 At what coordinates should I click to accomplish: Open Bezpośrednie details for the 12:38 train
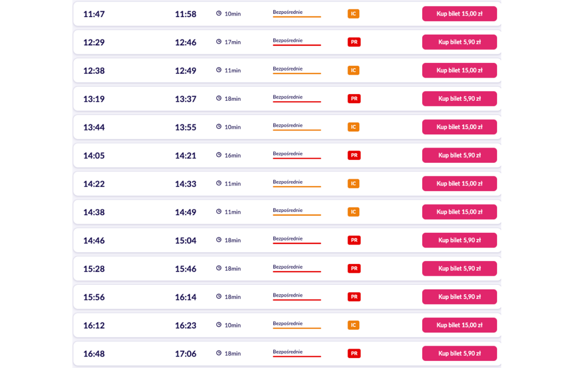tap(288, 69)
